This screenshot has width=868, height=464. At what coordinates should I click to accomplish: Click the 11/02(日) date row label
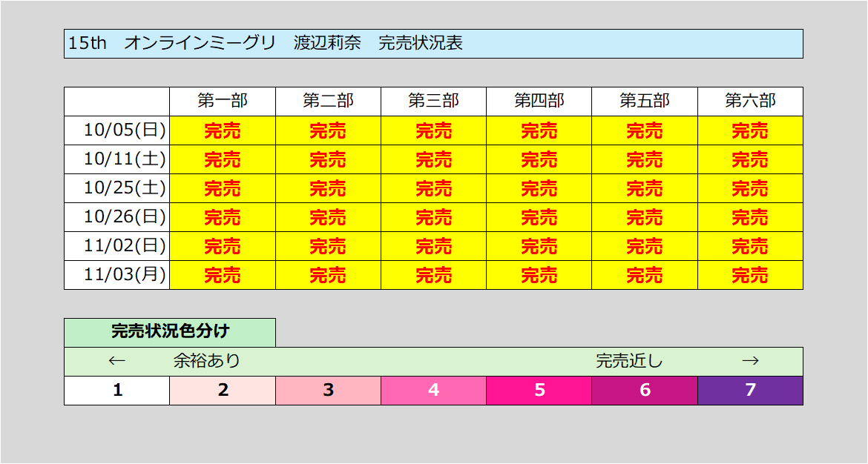(116, 245)
